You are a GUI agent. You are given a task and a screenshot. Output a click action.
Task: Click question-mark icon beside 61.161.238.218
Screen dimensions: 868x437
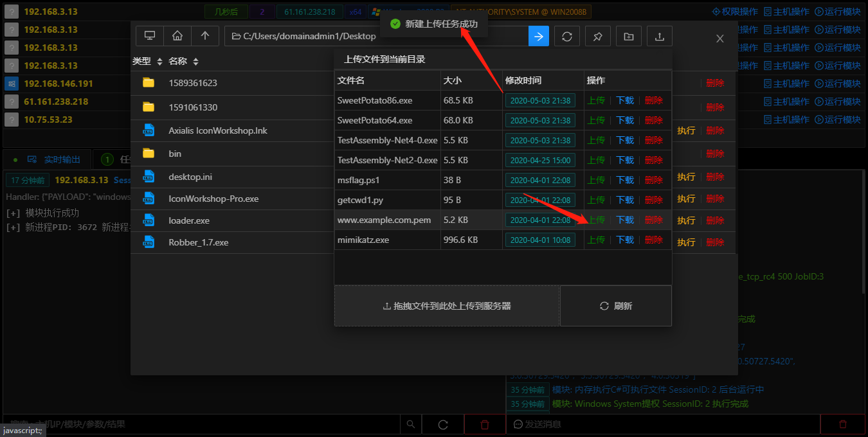pyautogui.click(x=11, y=102)
